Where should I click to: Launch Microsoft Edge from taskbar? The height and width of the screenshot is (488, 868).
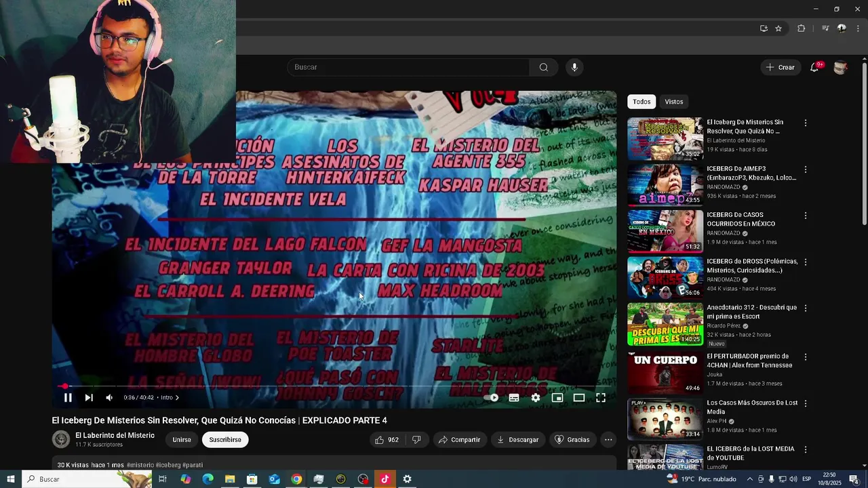pos(208,479)
